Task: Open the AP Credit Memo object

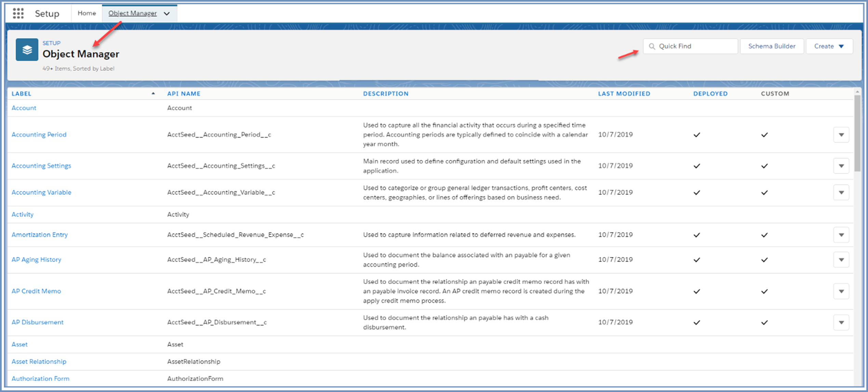Action: 36,291
